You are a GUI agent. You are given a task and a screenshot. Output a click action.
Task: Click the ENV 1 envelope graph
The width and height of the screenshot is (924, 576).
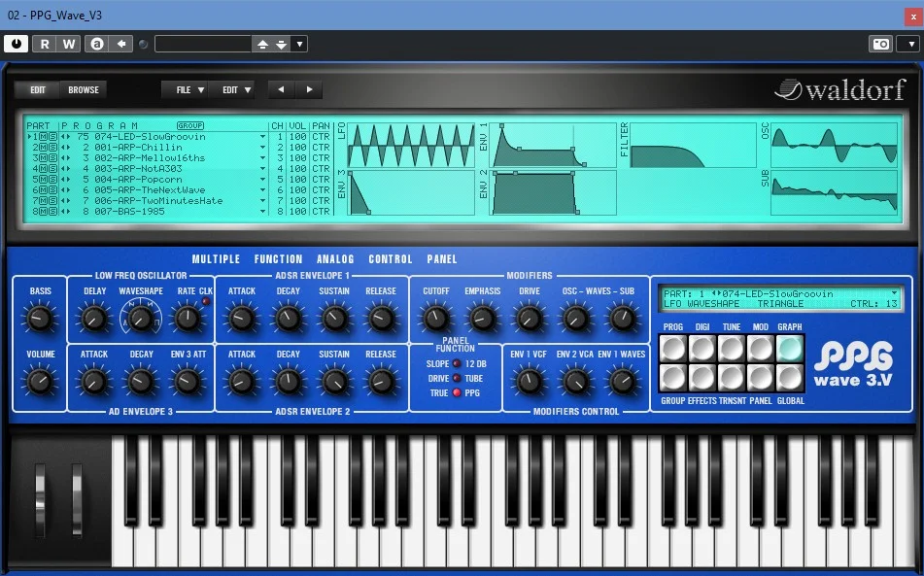[x=553, y=145]
